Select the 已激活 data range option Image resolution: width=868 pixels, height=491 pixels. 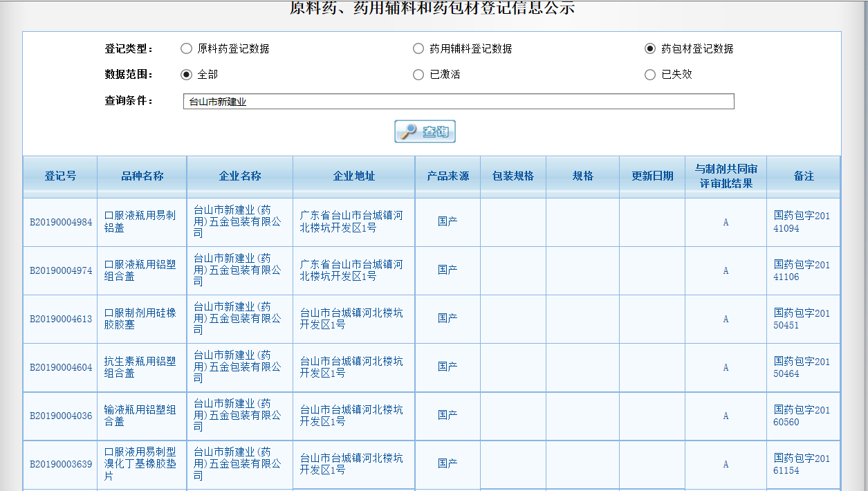(x=418, y=74)
